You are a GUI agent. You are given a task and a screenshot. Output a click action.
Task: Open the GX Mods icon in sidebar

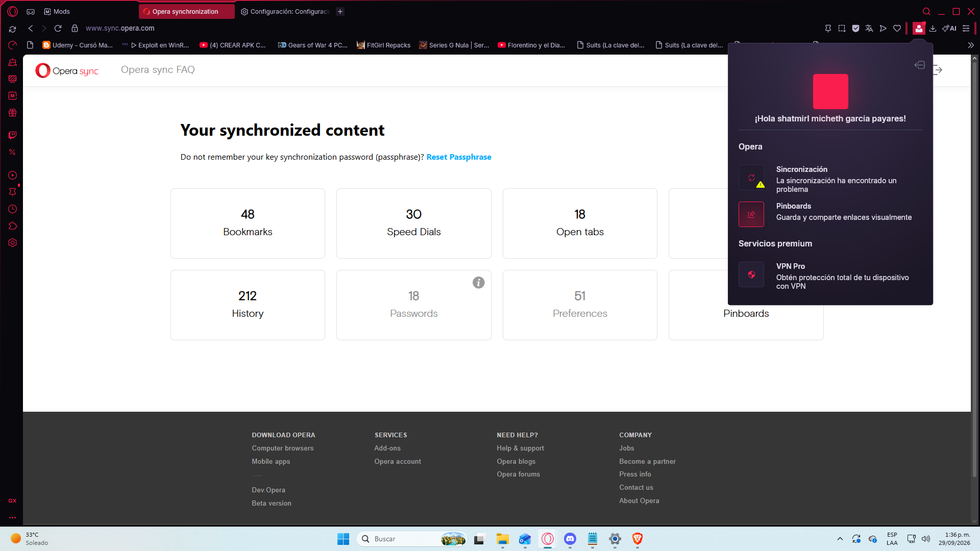12,96
